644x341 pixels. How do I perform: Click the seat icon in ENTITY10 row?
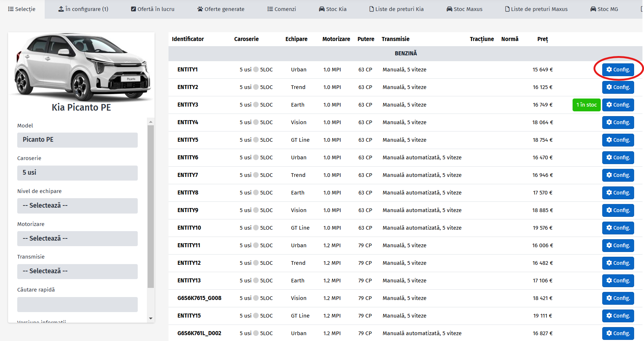(x=256, y=228)
